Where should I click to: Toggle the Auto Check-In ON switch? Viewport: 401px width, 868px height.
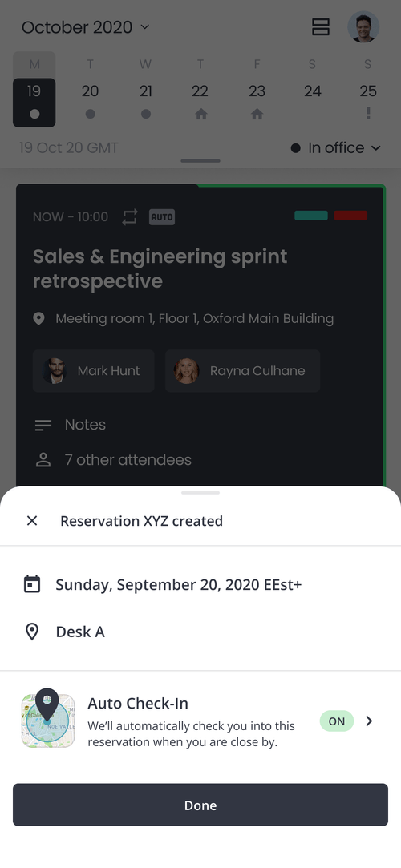point(337,721)
